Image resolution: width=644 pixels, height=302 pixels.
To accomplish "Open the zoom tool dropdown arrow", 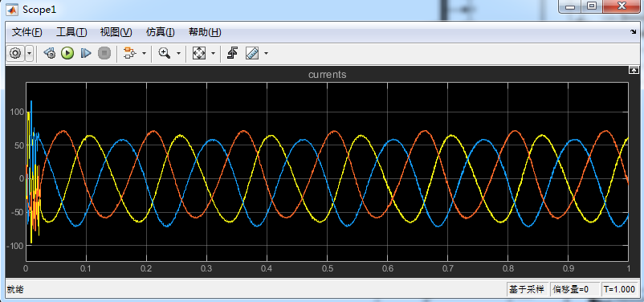I will tap(178, 54).
